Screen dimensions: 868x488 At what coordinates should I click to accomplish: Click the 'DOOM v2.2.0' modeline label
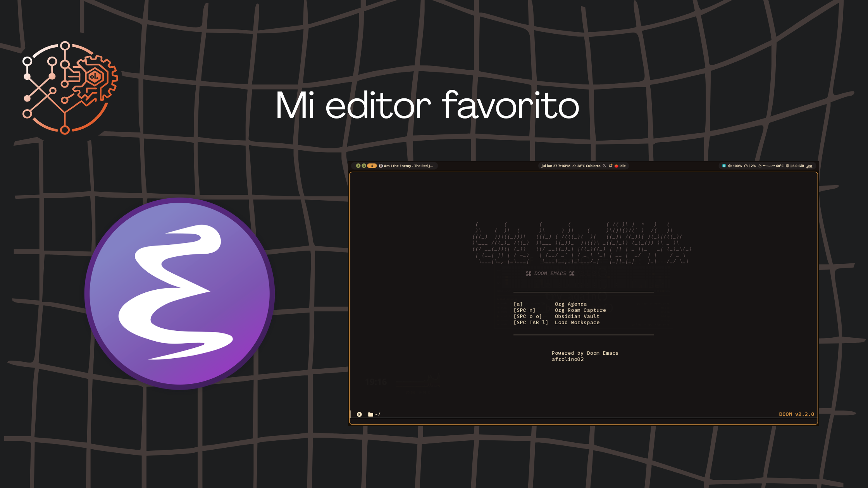click(796, 414)
